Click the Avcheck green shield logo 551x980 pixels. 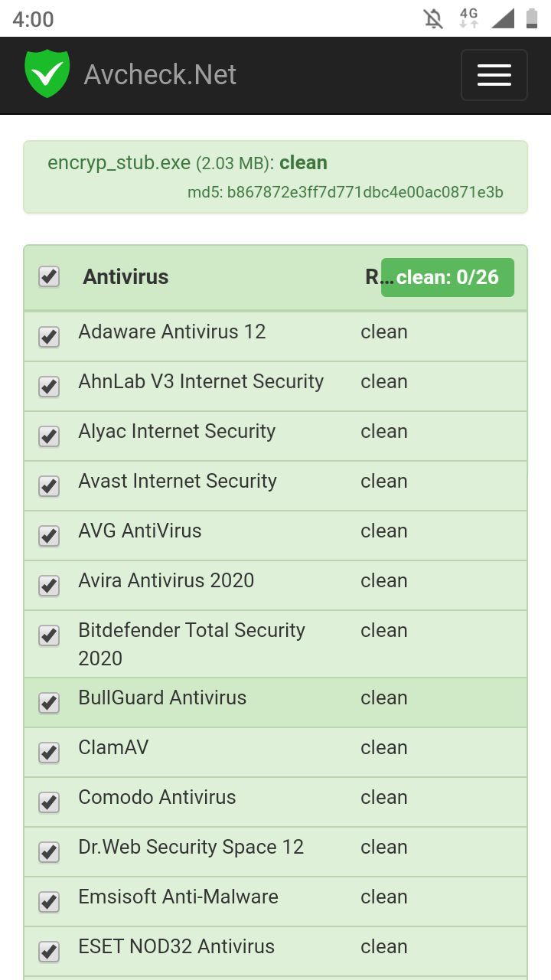(x=47, y=73)
